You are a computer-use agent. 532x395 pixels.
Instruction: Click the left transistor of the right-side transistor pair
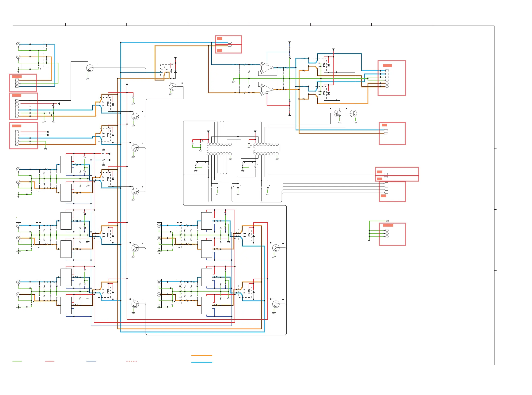point(338,113)
